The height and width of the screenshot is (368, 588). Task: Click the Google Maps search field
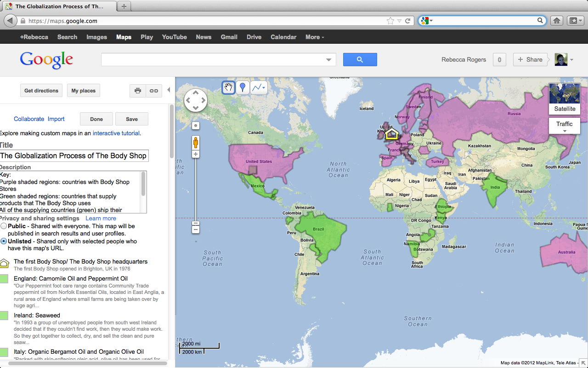218,59
